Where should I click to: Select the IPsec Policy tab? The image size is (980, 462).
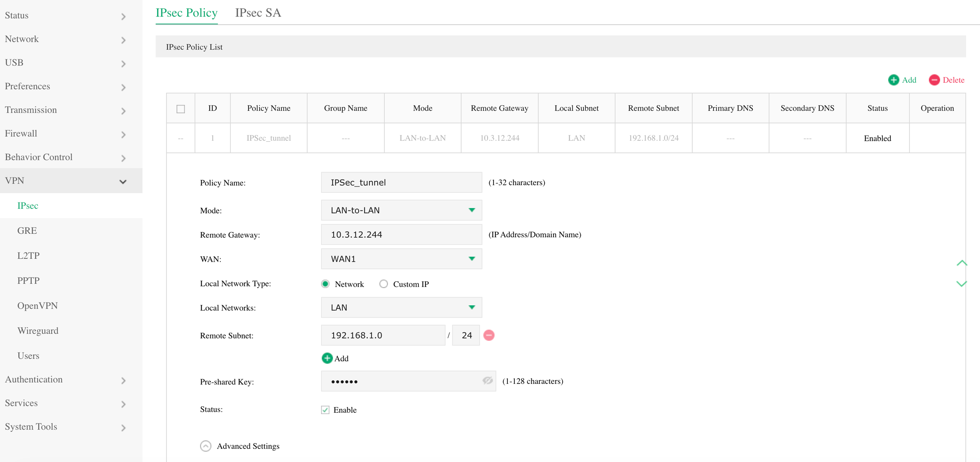(186, 12)
